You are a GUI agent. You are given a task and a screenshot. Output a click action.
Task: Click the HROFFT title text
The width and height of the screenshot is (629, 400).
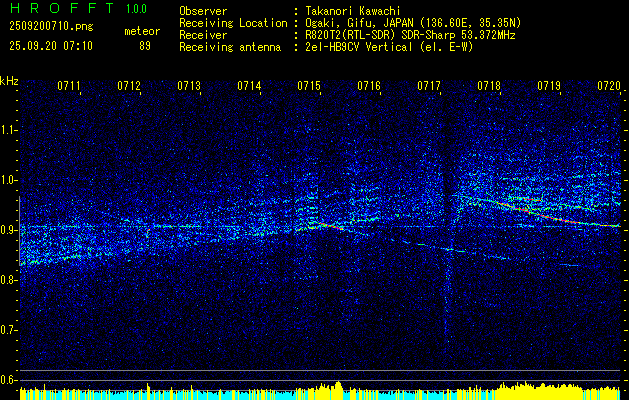tap(62, 8)
